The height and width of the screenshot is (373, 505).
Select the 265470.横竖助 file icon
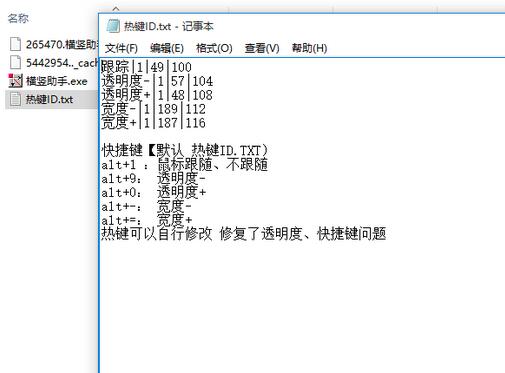[15, 44]
